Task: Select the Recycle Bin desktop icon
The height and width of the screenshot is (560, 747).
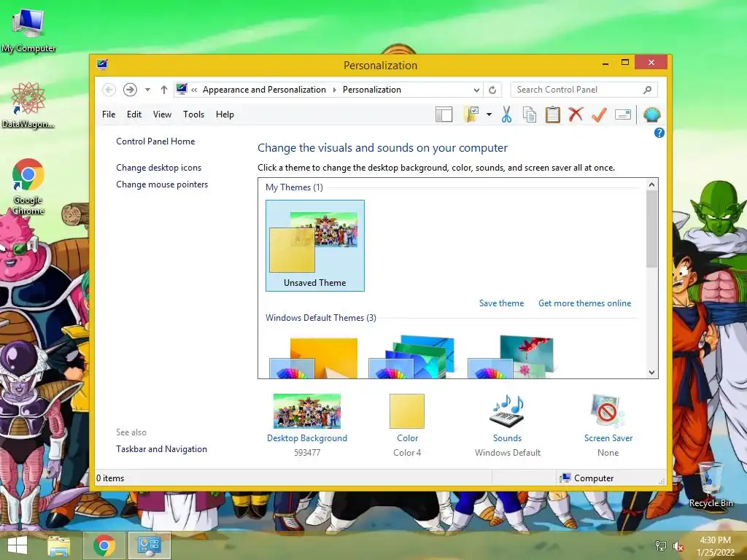Action: [x=711, y=485]
